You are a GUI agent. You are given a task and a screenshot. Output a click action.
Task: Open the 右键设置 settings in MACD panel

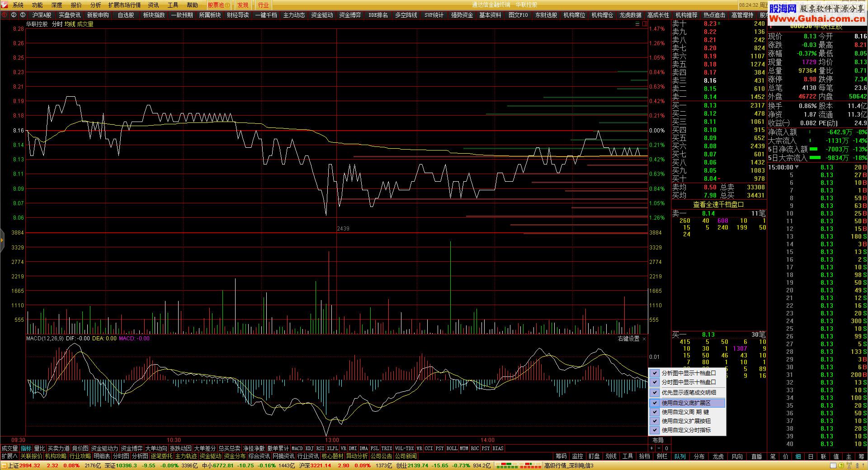[x=628, y=338]
